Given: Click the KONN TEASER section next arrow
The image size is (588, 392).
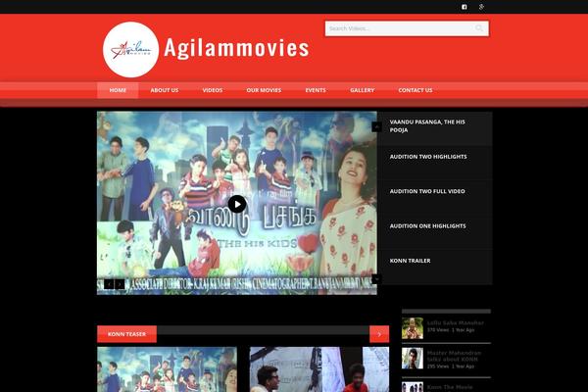Looking at the screenshot, I should click(379, 334).
